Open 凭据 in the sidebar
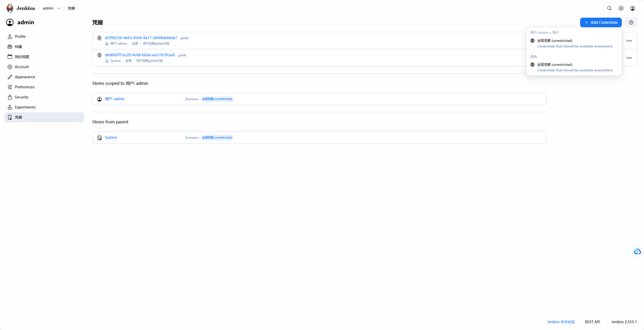644x330 pixels. tap(44, 117)
